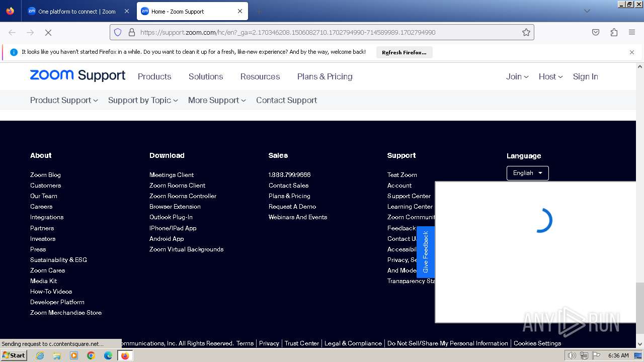Open Zoom Merchandise Store link
The image size is (644, 362).
[66, 313]
